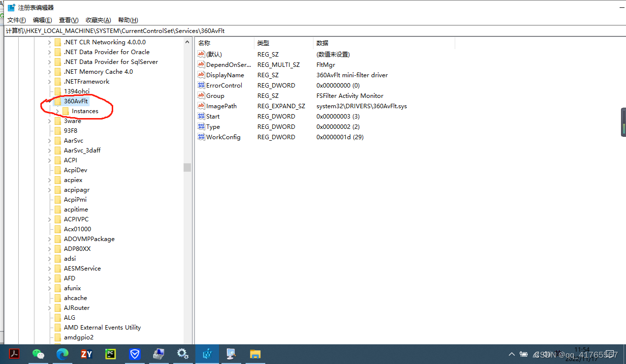Select the 93F8 key in the tree
The height and width of the screenshot is (364, 626).
click(70, 130)
